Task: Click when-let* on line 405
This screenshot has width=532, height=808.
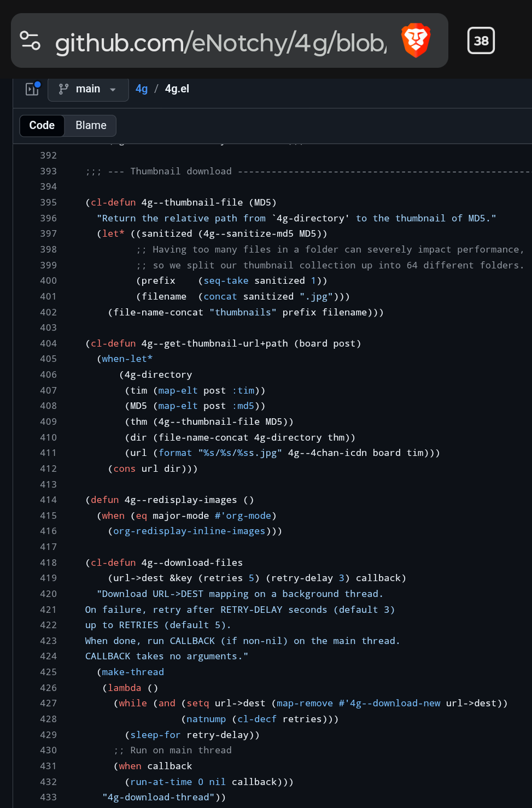Action: (127, 359)
